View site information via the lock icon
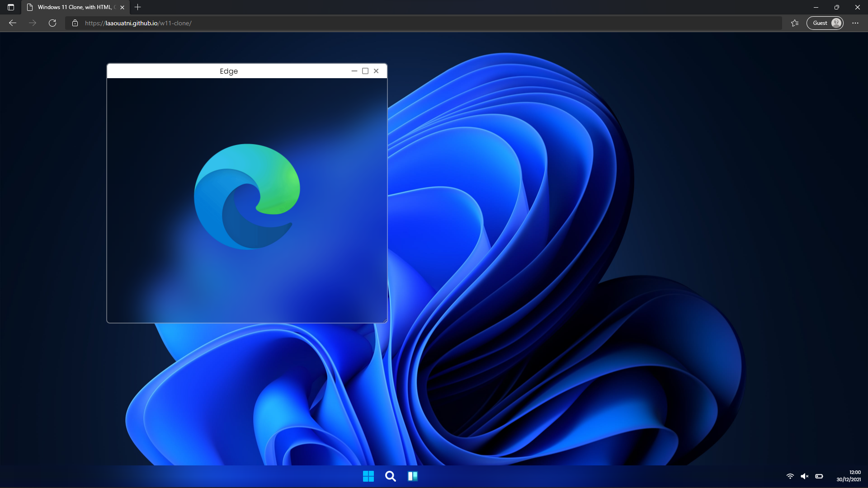This screenshot has height=488, width=868. coord(75,23)
